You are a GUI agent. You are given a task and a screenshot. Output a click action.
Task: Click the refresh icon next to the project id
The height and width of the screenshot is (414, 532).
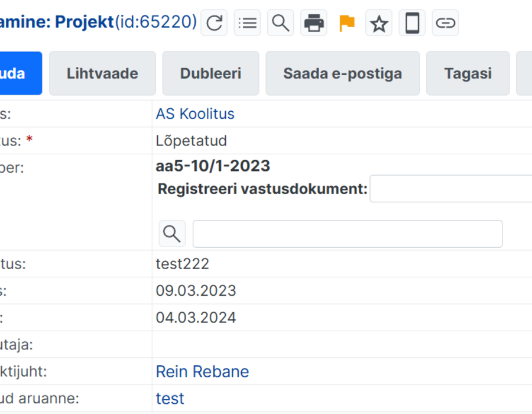(x=214, y=23)
